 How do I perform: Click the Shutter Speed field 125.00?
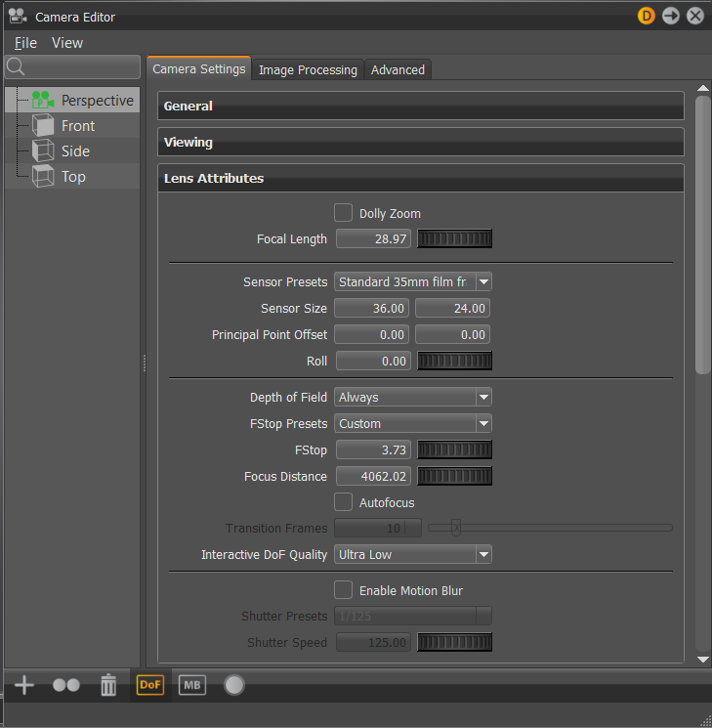[x=373, y=642]
